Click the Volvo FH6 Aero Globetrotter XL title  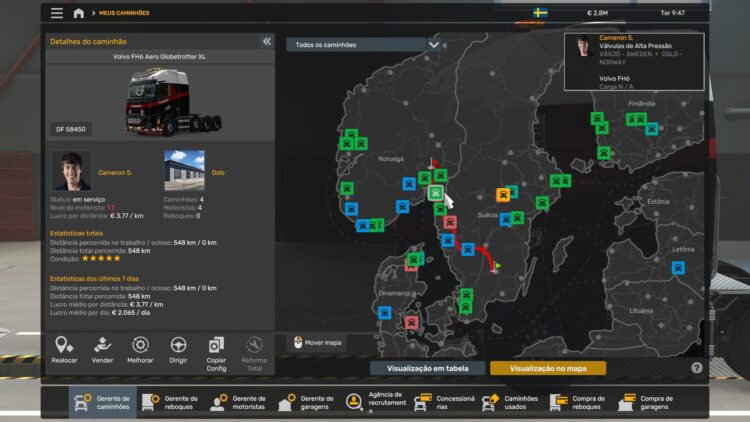pos(159,56)
